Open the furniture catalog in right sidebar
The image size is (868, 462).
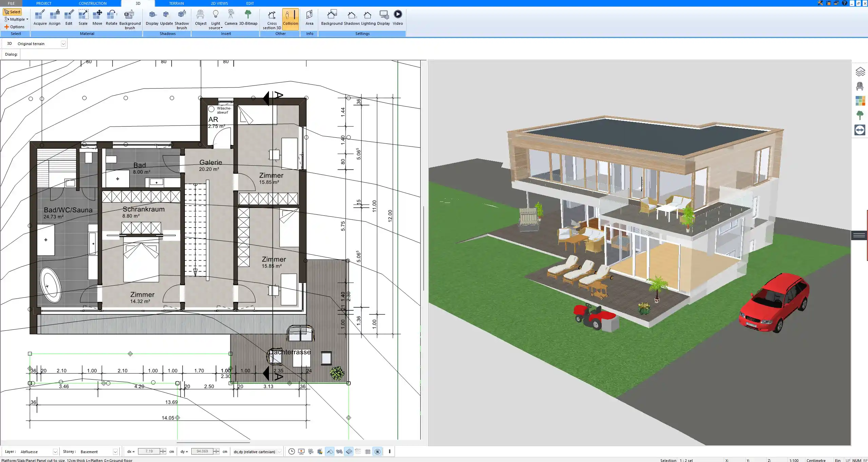click(x=859, y=86)
